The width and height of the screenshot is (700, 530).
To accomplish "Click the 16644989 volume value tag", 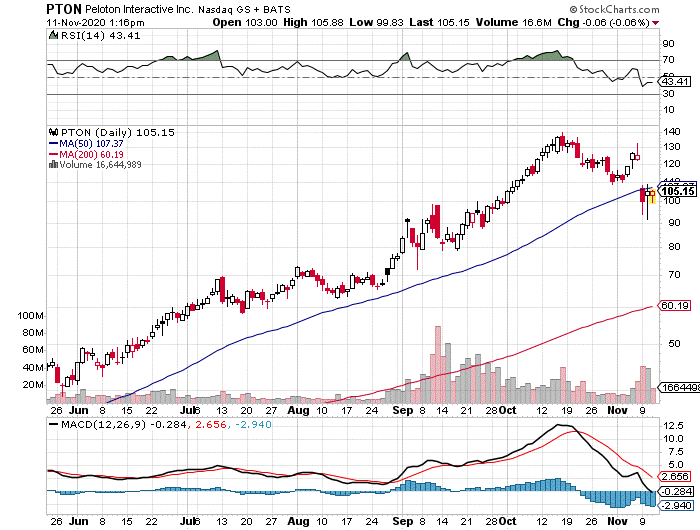I will (x=678, y=387).
